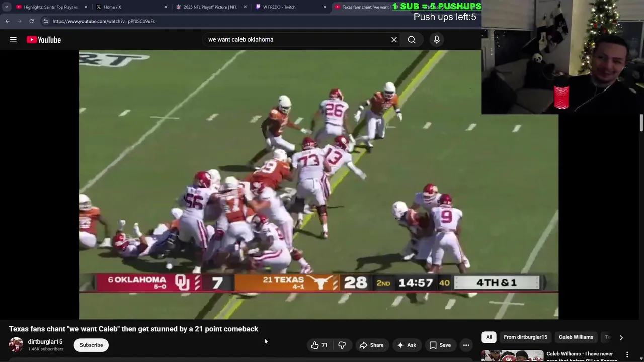Open dirtburglar15 channel name link
The height and width of the screenshot is (362, 644).
[45, 342]
